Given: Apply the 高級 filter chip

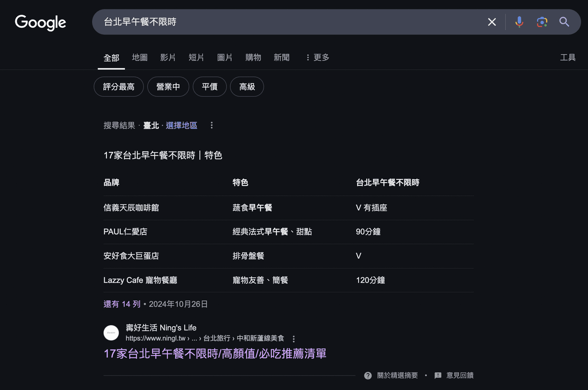Looking at the screenshot, I should 247,87.
